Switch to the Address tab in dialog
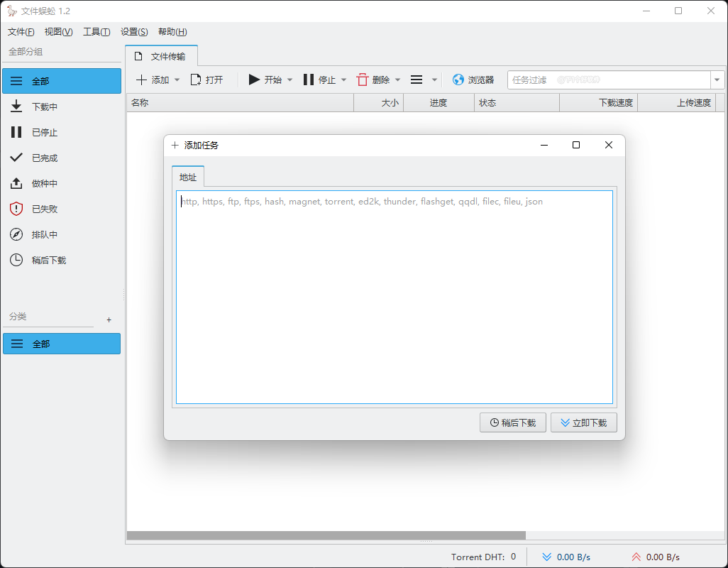 [188, 177]
